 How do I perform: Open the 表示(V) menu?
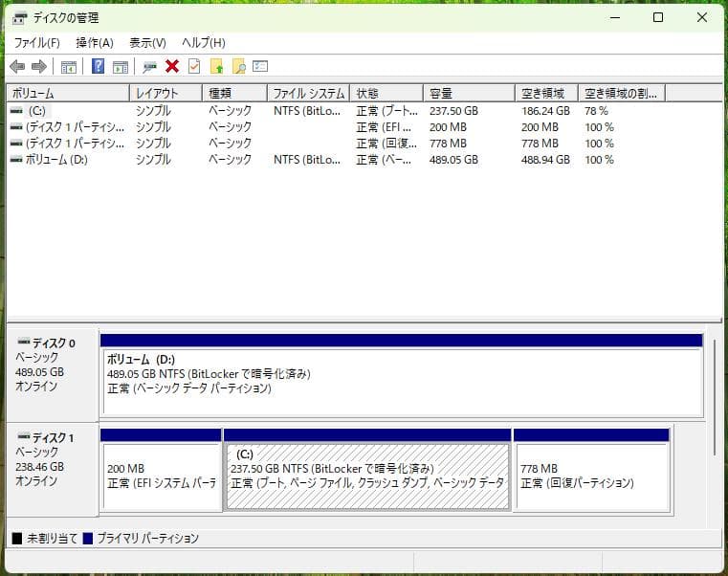(147, 43)
